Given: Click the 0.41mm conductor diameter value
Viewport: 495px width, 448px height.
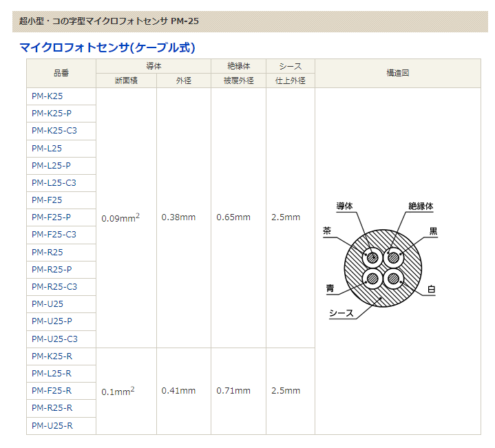Looking at the screenshot, I should [x=178, y=391].
